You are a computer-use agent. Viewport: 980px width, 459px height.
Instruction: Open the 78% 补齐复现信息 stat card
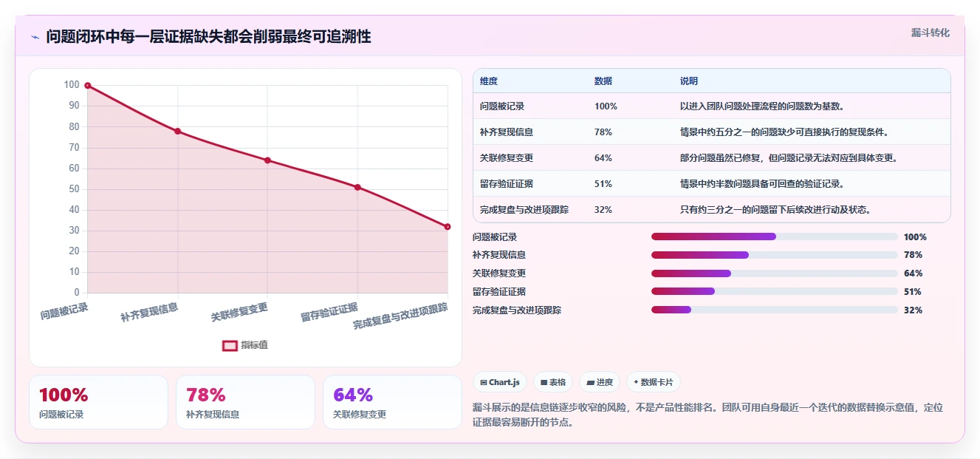tap(245, 402)
